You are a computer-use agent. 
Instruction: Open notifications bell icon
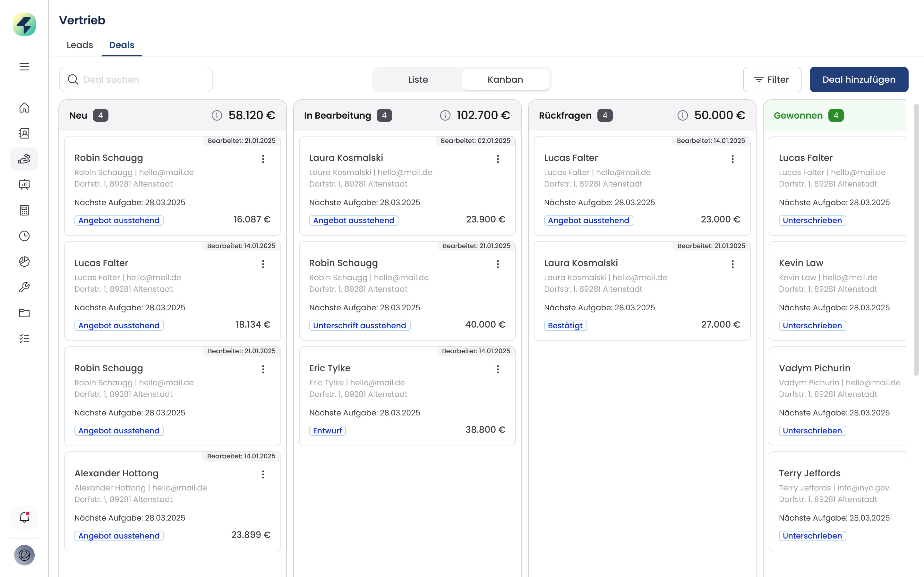24,517
